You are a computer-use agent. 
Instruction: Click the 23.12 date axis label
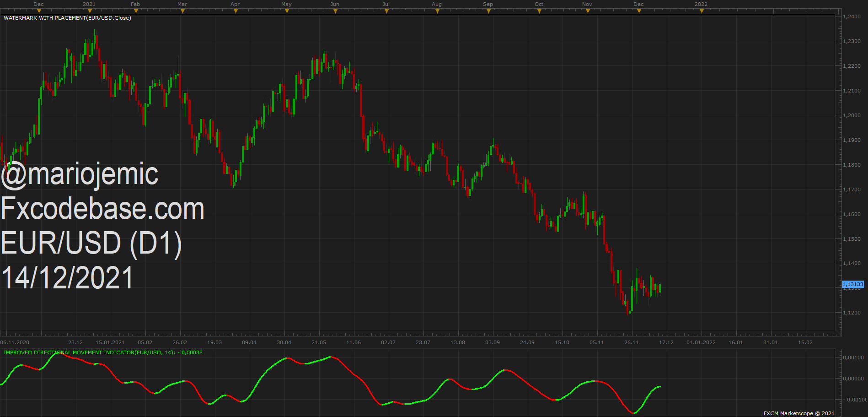[75, 342]
